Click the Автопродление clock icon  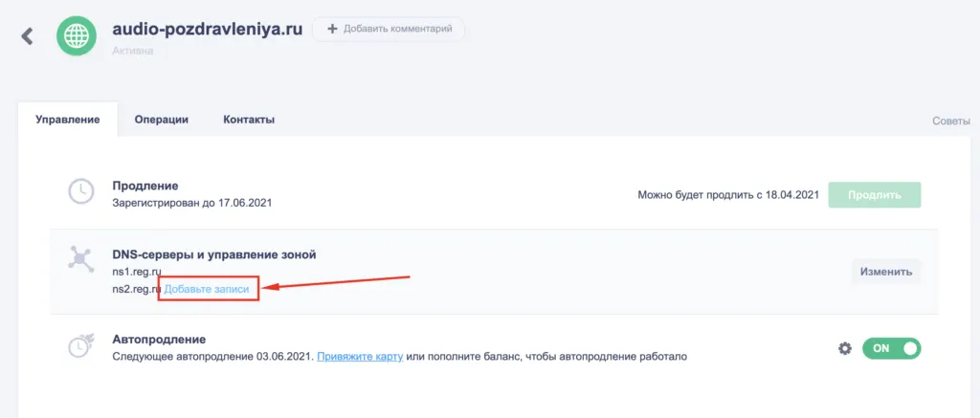pos(80,345)
